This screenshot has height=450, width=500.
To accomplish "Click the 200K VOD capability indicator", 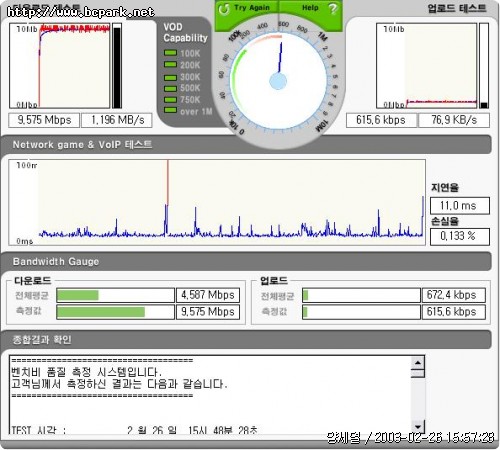I will [170, 64].
